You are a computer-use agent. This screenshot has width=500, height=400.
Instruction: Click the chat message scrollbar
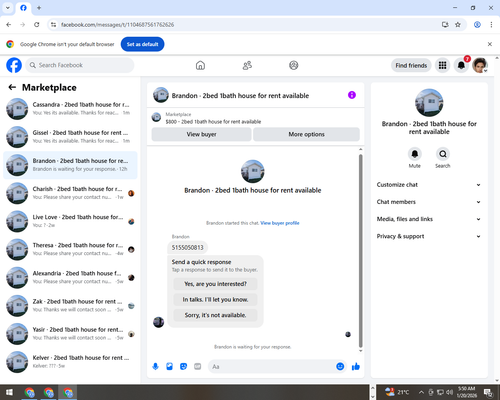click(x=360, y=251)
